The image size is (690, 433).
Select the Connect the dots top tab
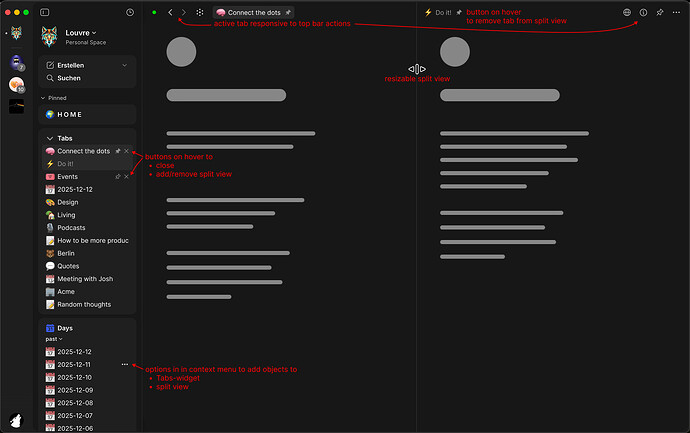point(253,12)
